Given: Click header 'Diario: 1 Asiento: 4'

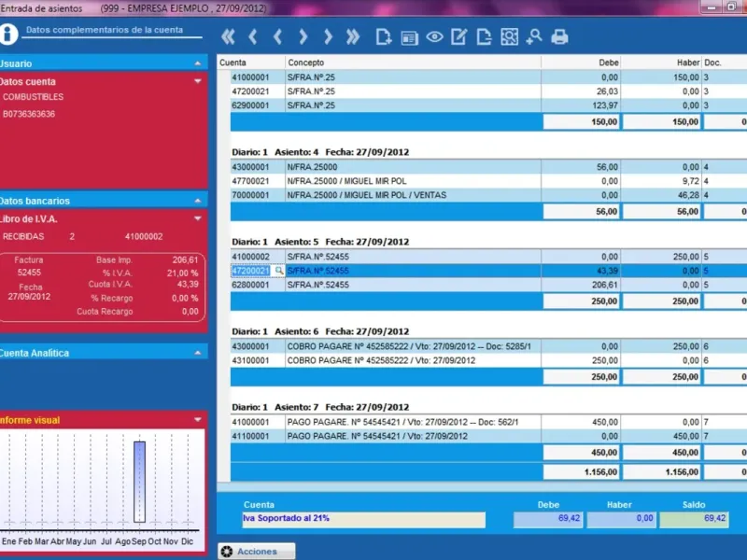Looking at the screenshot, I should click(x=320, y=152).
